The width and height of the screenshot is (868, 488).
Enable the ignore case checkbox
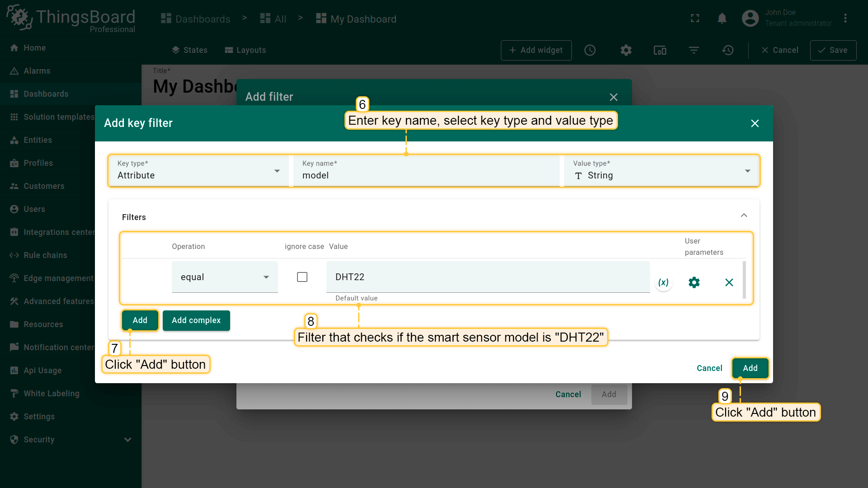pos(302,277)
